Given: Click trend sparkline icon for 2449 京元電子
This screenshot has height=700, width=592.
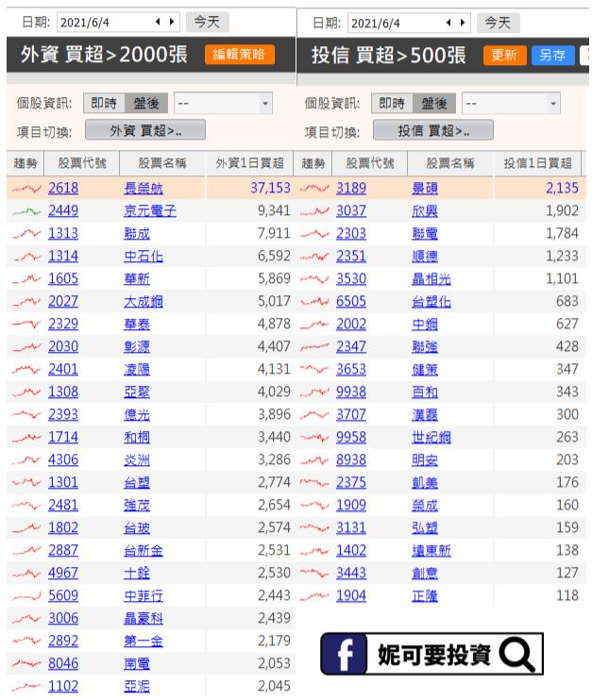Looking at the screenshot, I should click(26, 211).
